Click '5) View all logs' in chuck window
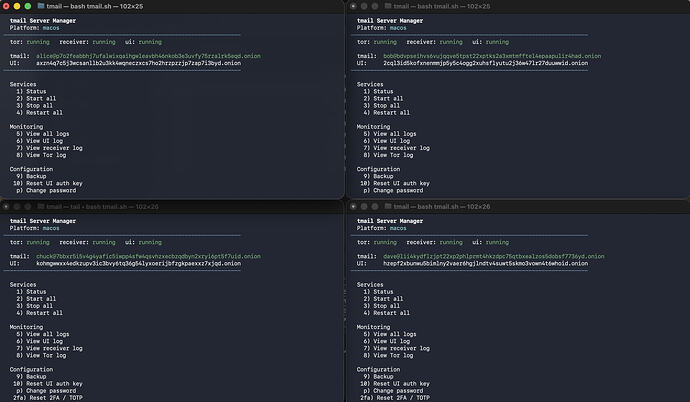The width and height of the screenshot is (690, 402). point(43,334)
